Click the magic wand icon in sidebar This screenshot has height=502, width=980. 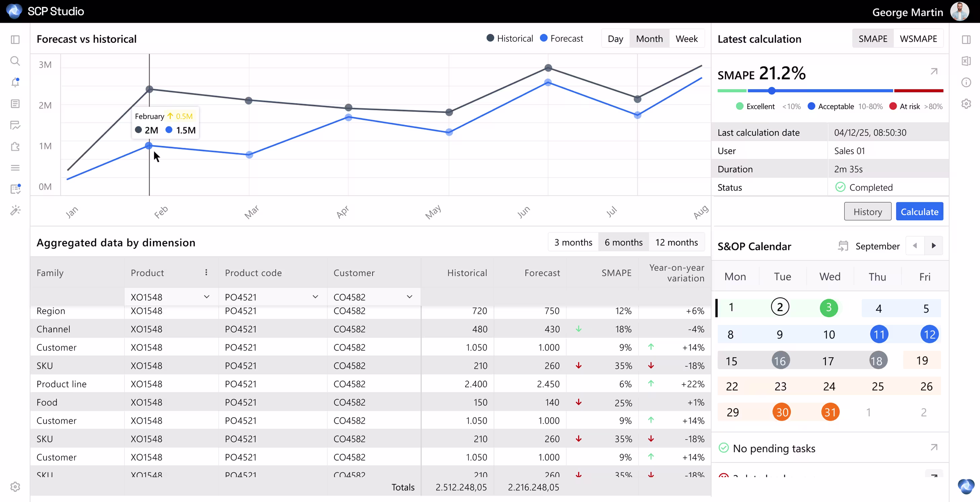coord(15,210)
